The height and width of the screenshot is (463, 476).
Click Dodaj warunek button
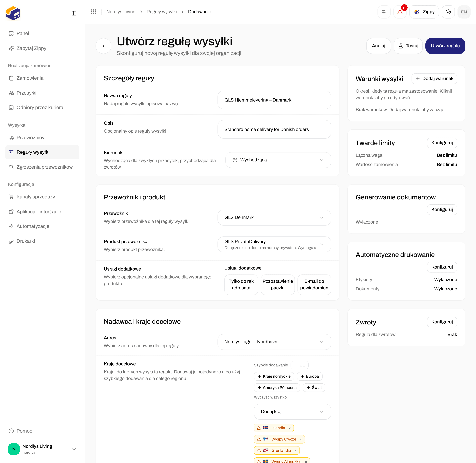coord(434,79)
